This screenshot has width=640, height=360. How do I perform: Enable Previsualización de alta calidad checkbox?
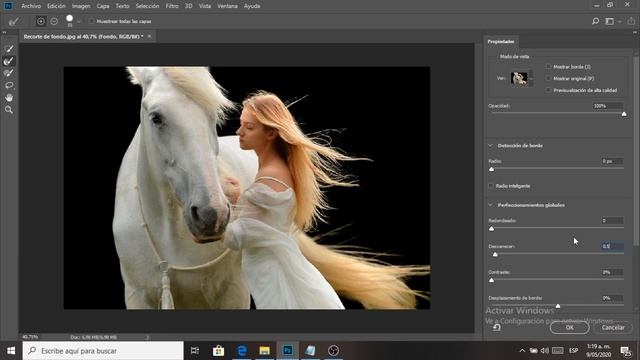tap(548, 90)
